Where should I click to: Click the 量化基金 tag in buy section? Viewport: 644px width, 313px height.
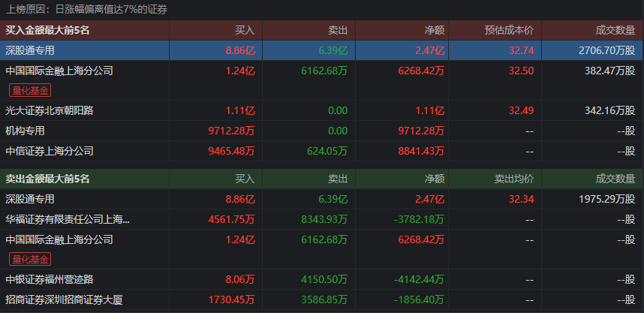[x=30, y=90]
